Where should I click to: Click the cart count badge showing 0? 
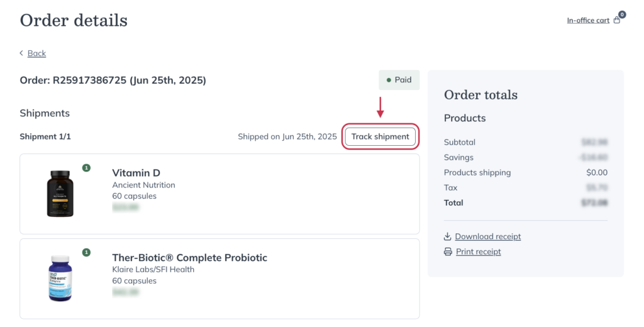[x=622, y=14]
